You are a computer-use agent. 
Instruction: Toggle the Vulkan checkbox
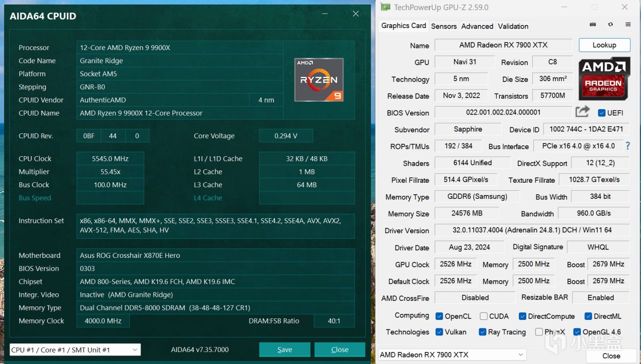click(439, 332)
